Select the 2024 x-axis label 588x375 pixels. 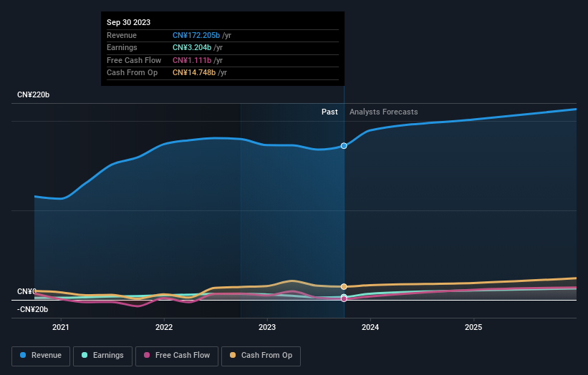tap(370, 327)
